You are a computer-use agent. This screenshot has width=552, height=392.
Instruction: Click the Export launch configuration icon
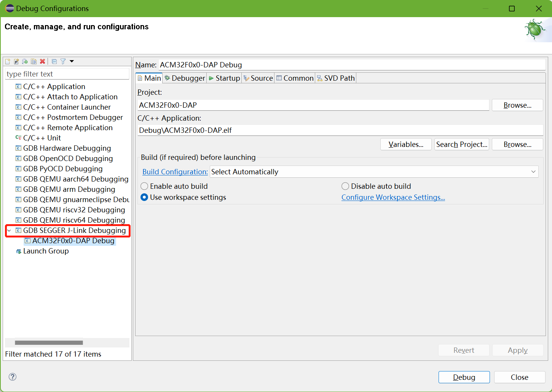25,61
